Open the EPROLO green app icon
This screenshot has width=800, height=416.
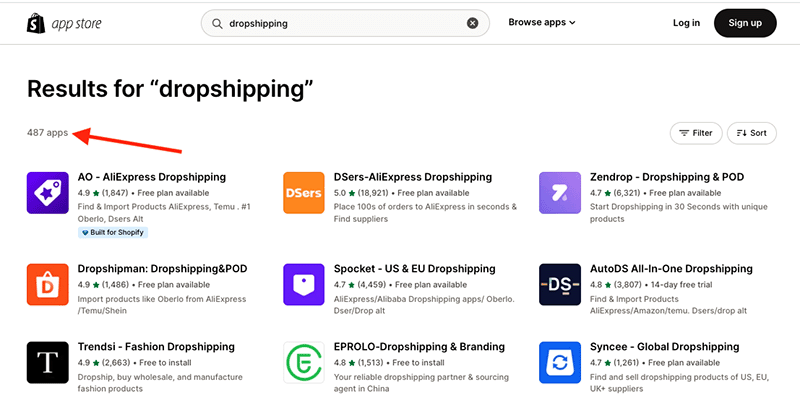pyautogui.click(x=304, y=362)
